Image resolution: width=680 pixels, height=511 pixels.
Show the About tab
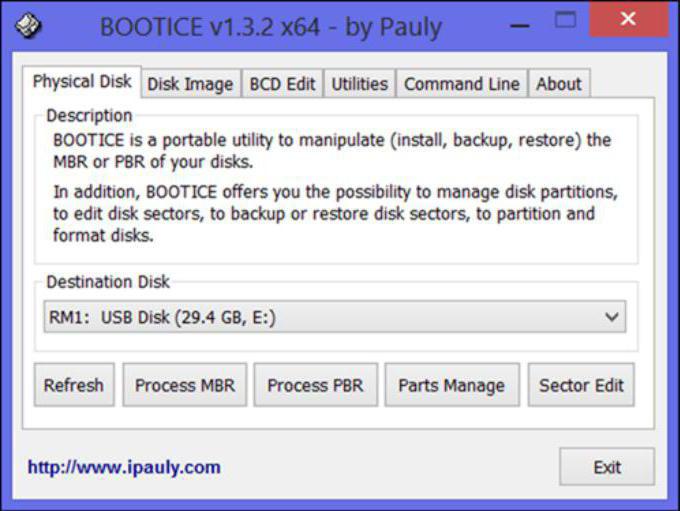559,84
